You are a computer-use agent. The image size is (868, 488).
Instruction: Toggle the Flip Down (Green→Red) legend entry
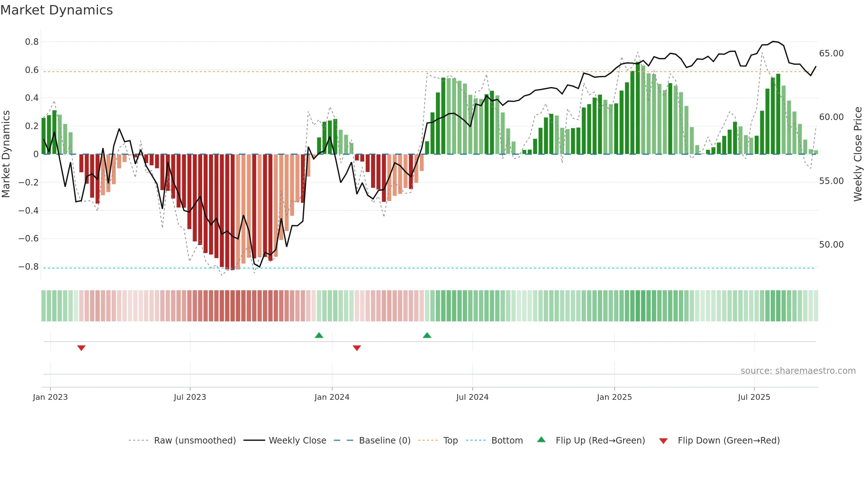[x=719, y=440]
